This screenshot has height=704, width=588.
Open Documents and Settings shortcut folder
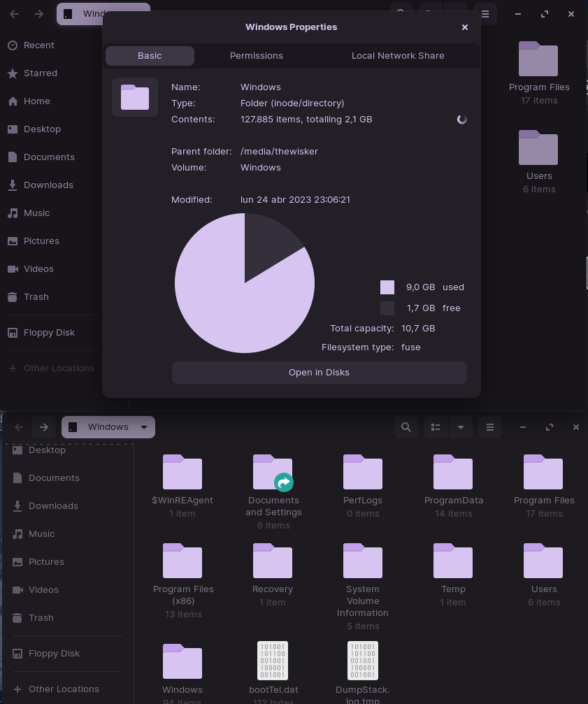pyautogui.click(x=273, y=492)
